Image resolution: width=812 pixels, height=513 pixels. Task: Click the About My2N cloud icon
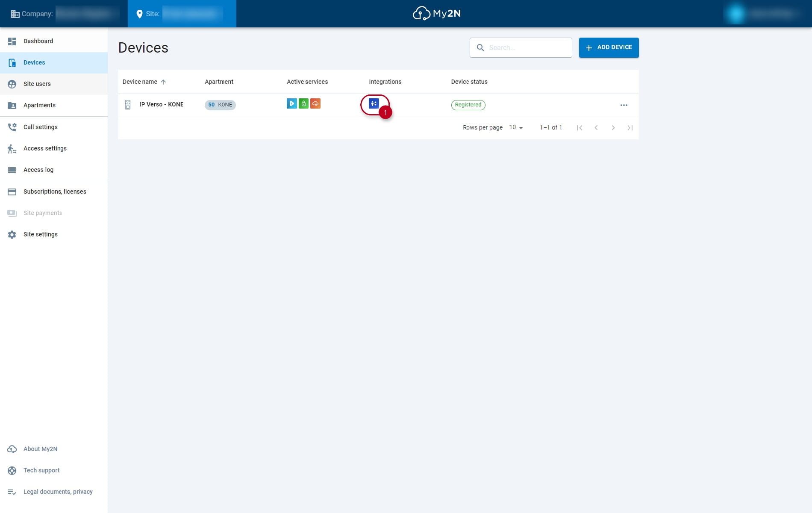pos(12,449)
